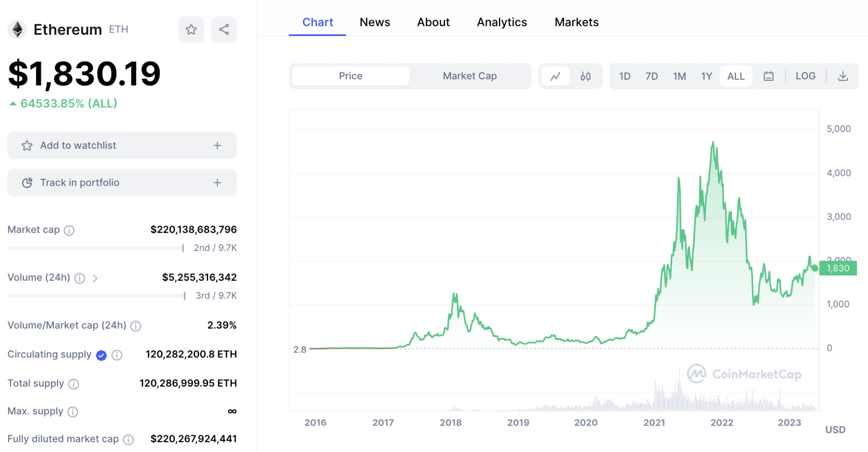Click the 2018 label on chart axis
The image size is (868, 452).
(451, 423)
